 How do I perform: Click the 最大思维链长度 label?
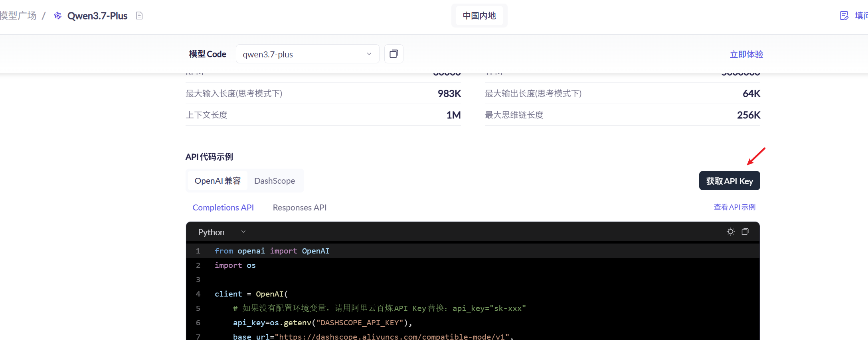(514, 115)
